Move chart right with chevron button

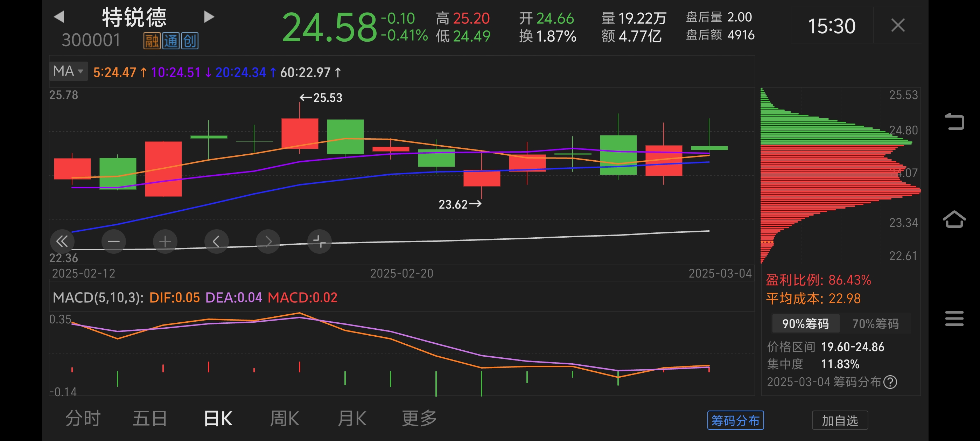pos(268,241)
